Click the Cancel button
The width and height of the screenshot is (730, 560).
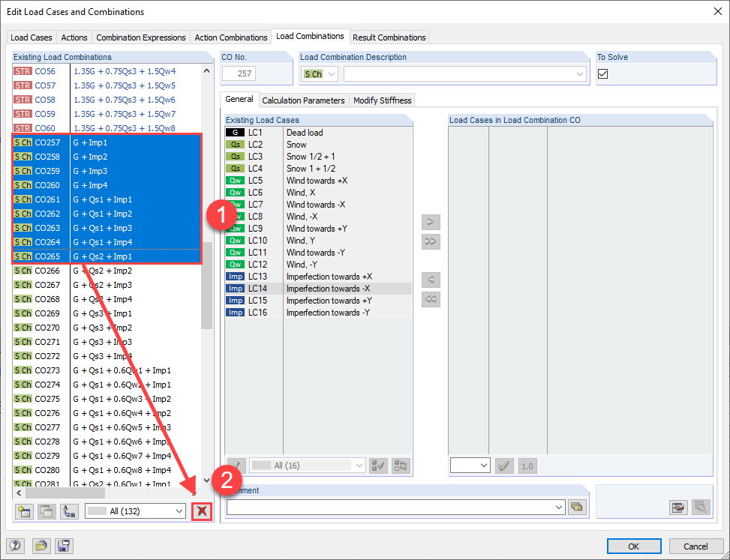tap(695, 546)
